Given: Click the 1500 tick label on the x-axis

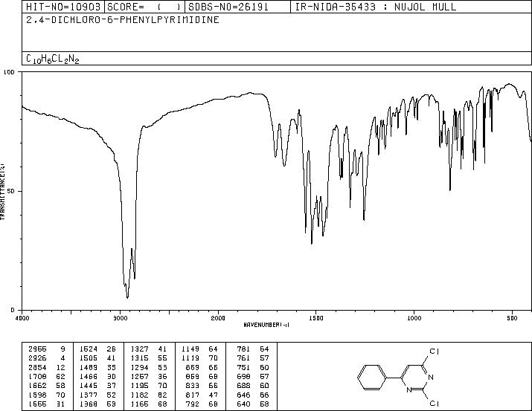Looking at the screenshot, I should 316,318.
